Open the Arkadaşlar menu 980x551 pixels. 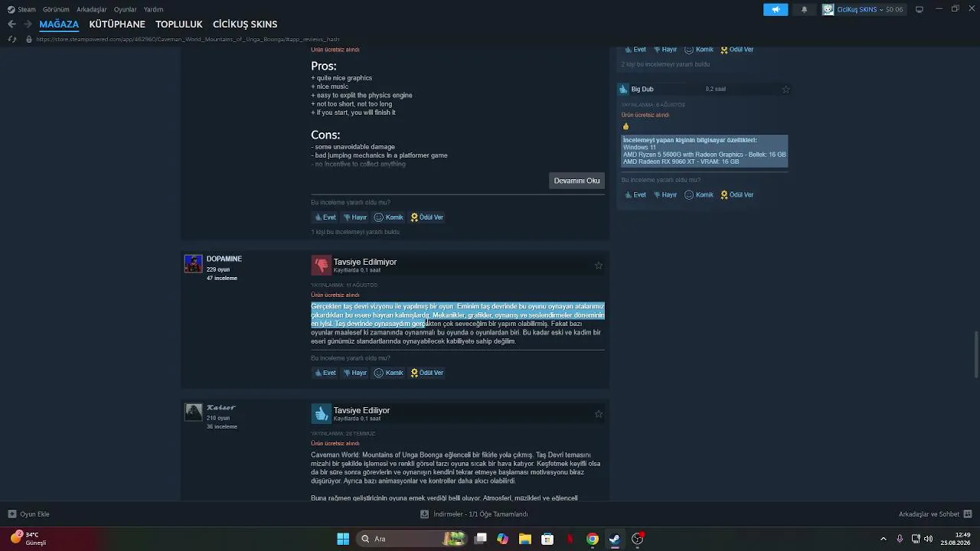[92, 9]
